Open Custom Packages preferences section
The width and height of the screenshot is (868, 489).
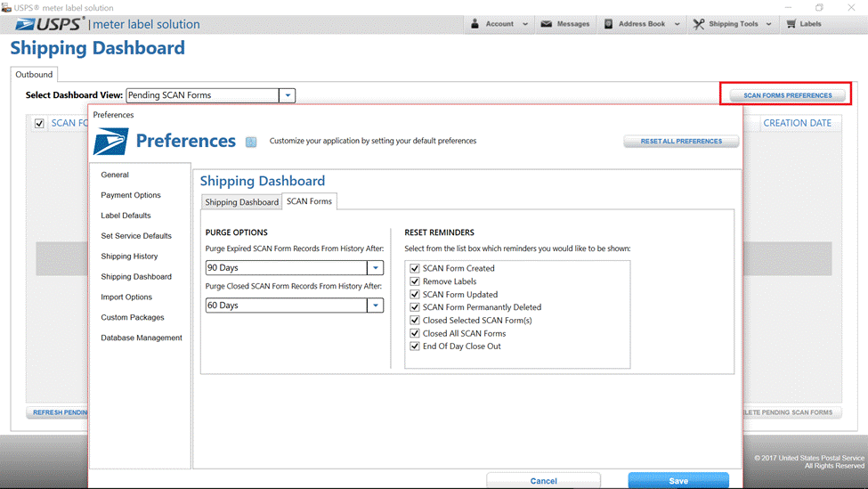tap(133, 317)
